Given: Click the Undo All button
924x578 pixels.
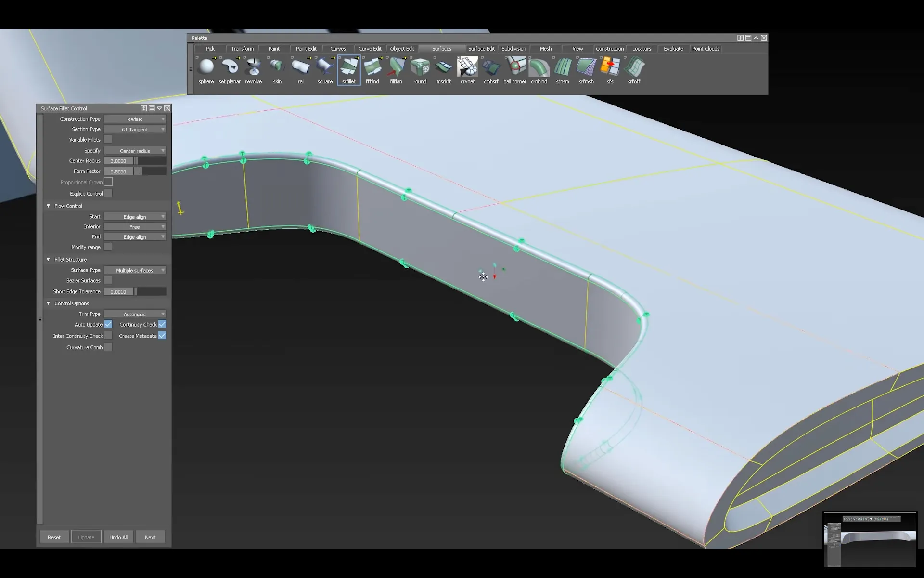Looking at the screenshot, I should 118,537.
